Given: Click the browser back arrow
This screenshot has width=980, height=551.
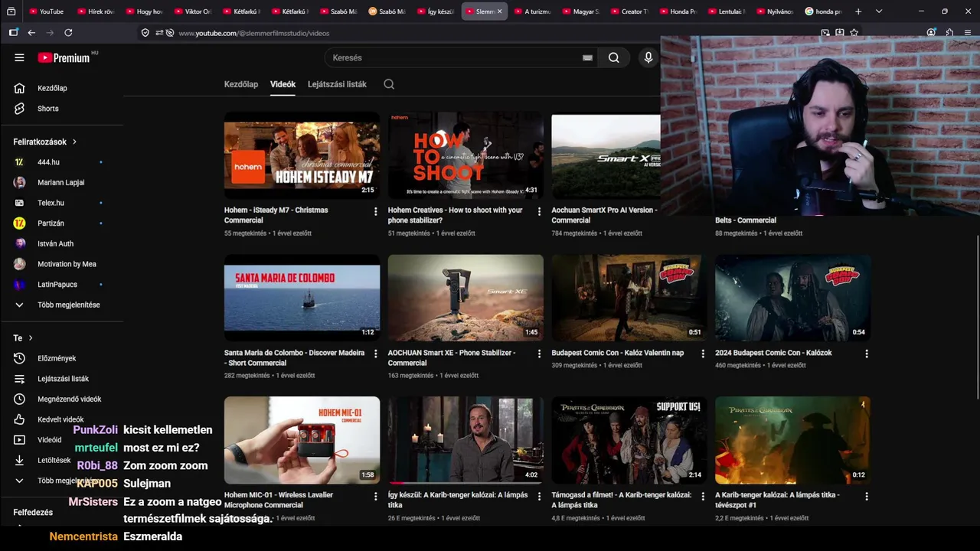Looking at the screenshot, I should click(31, 33).
